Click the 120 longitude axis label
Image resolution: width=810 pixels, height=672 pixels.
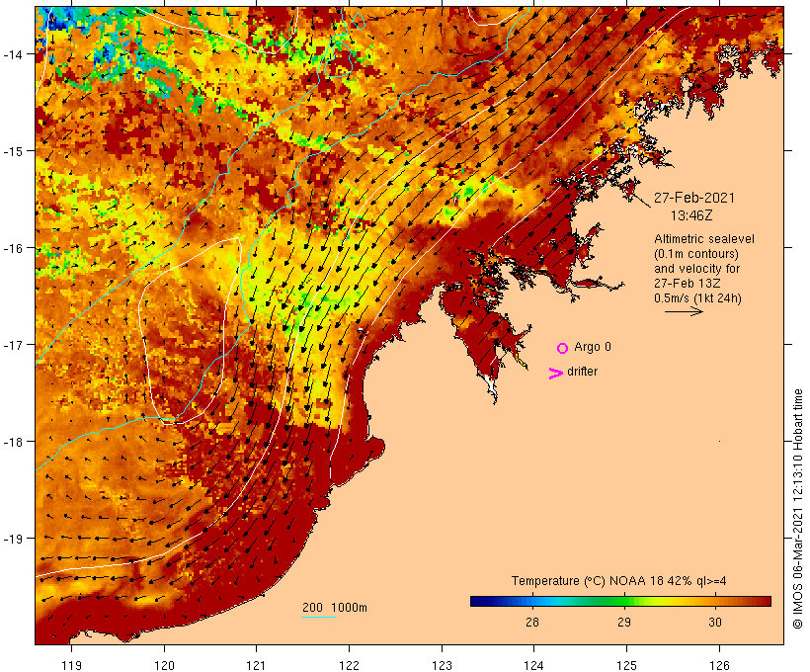coord(164,665)
